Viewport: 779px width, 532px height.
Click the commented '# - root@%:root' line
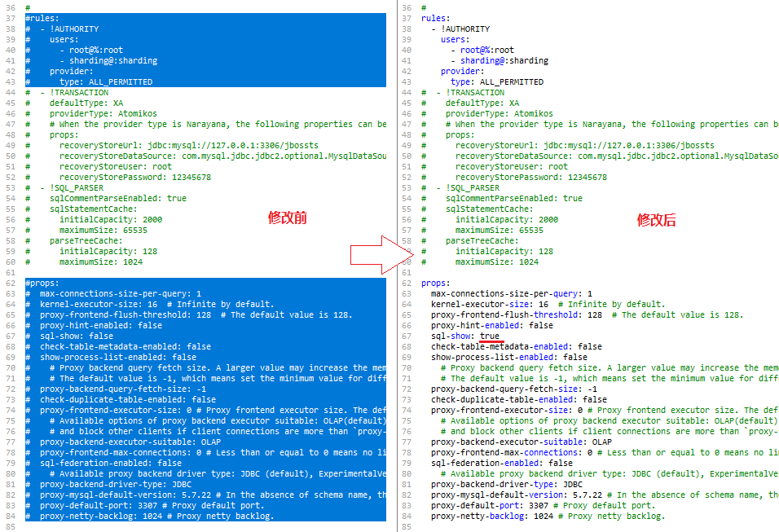74,51
